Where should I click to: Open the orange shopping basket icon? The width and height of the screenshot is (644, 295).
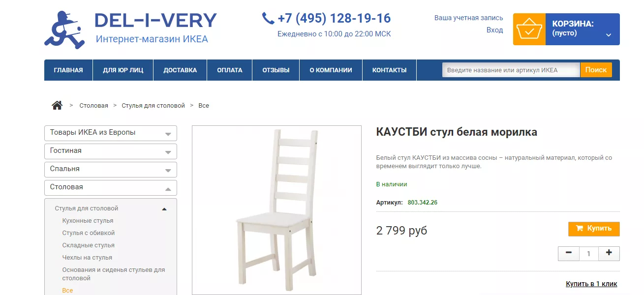(x=529, y=29)
